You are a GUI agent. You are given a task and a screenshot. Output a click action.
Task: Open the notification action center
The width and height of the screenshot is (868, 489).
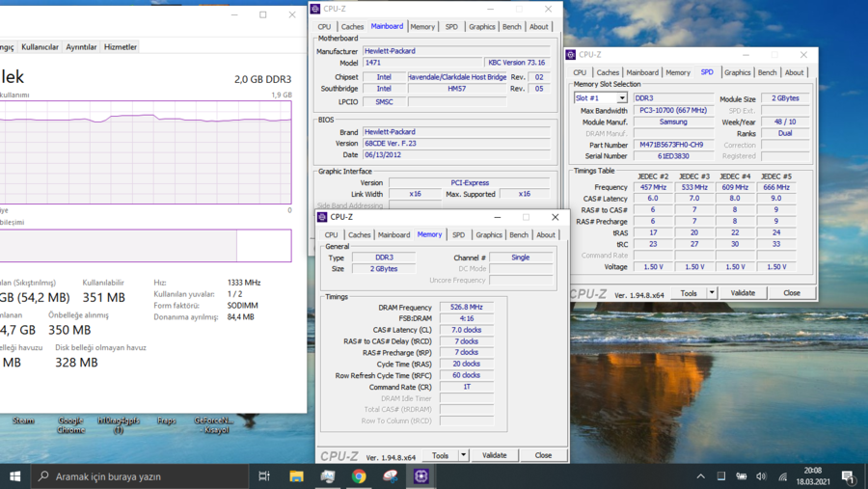(848, 476)
